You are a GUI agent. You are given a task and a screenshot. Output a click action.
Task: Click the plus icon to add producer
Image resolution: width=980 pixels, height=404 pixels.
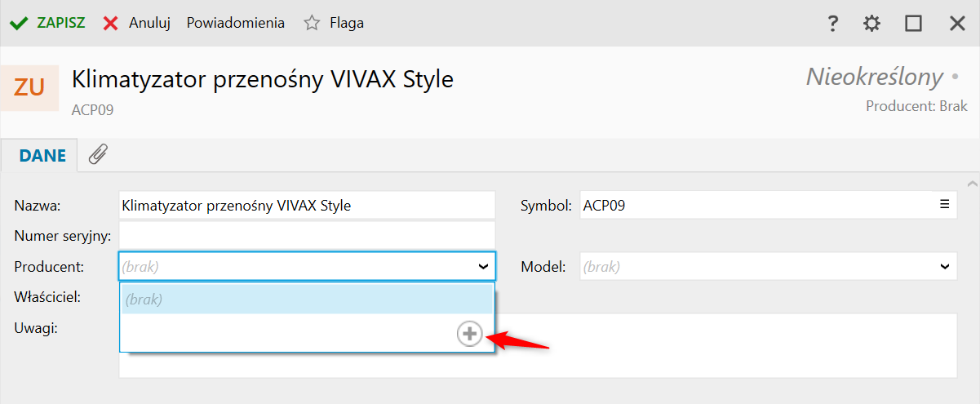point(469,333)
